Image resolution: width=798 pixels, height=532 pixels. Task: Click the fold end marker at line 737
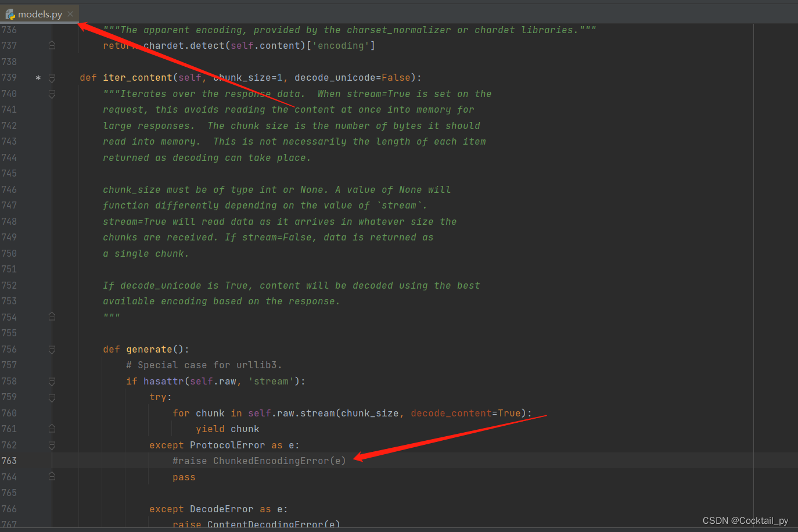(x=52, y=45)
